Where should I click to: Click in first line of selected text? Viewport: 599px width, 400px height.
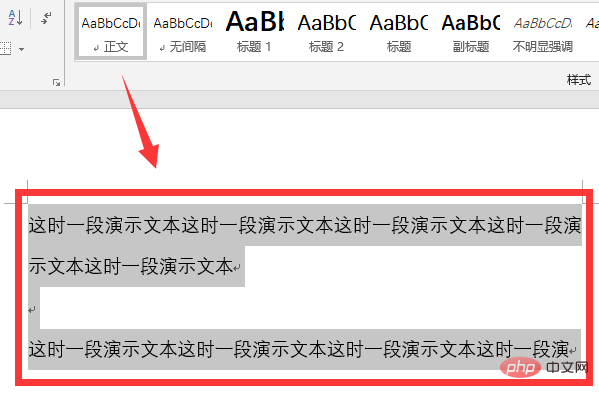(305, 225)
